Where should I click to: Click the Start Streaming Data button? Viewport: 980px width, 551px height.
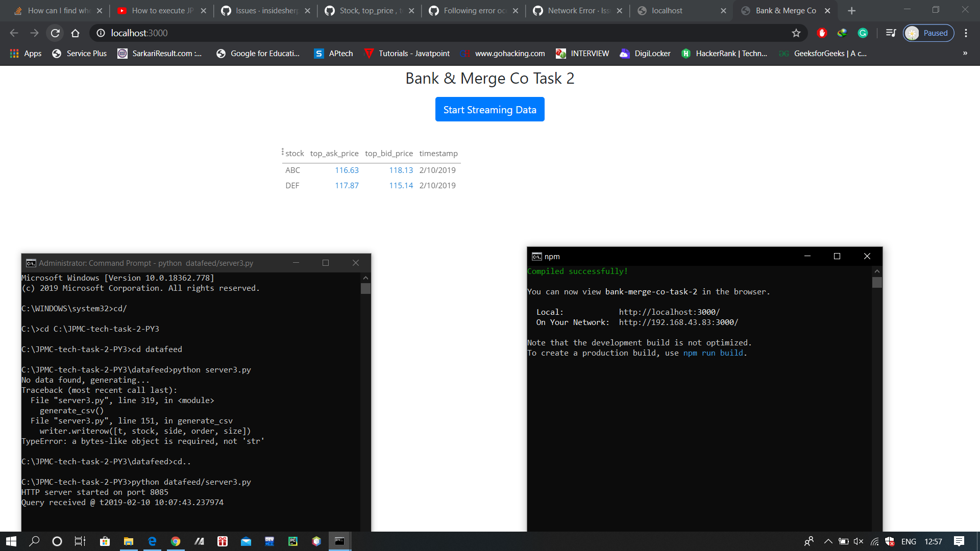coord(489,109)
